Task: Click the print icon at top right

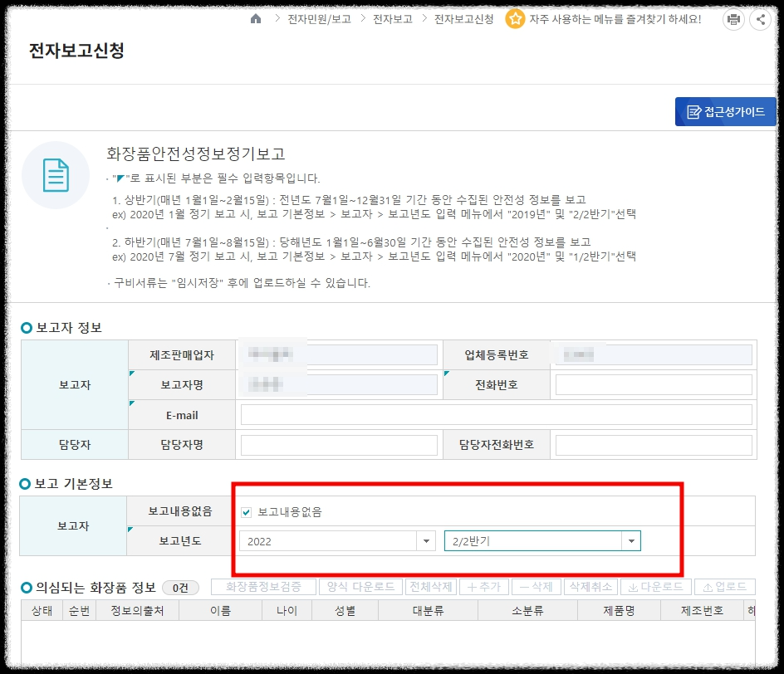Action: 733,19
